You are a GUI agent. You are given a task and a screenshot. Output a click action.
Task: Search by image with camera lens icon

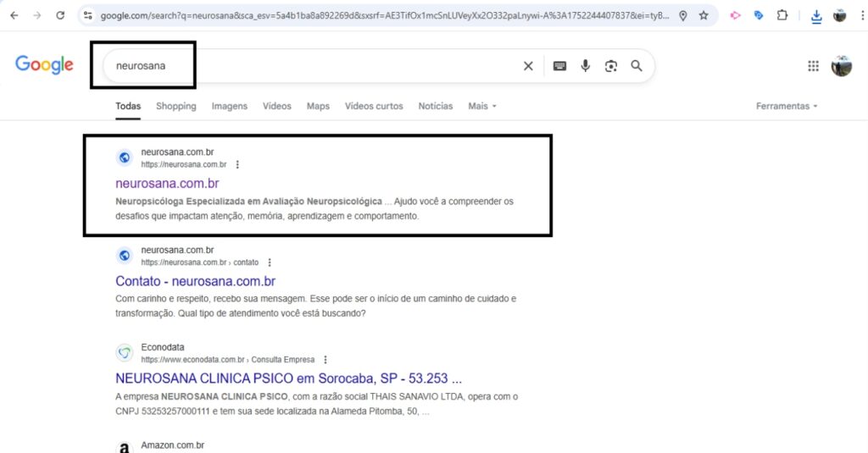[x=610, y=66]
